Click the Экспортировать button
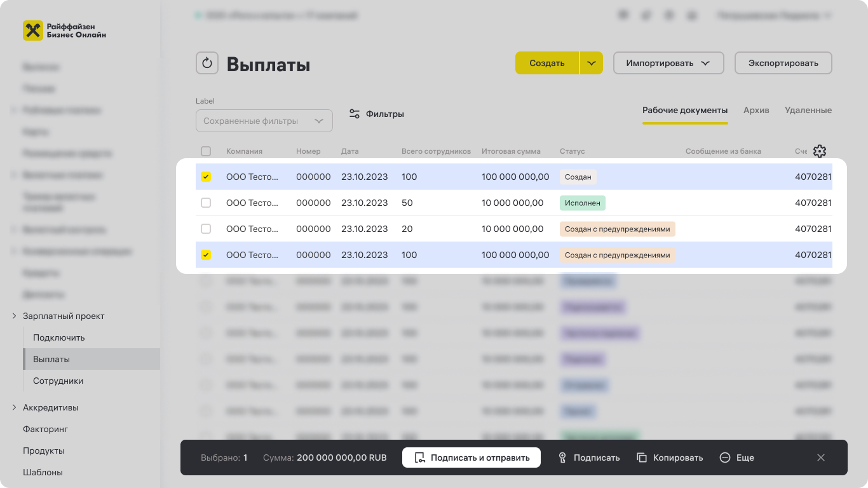Viewport: 868px width, 488px height. tap(783, 63)
